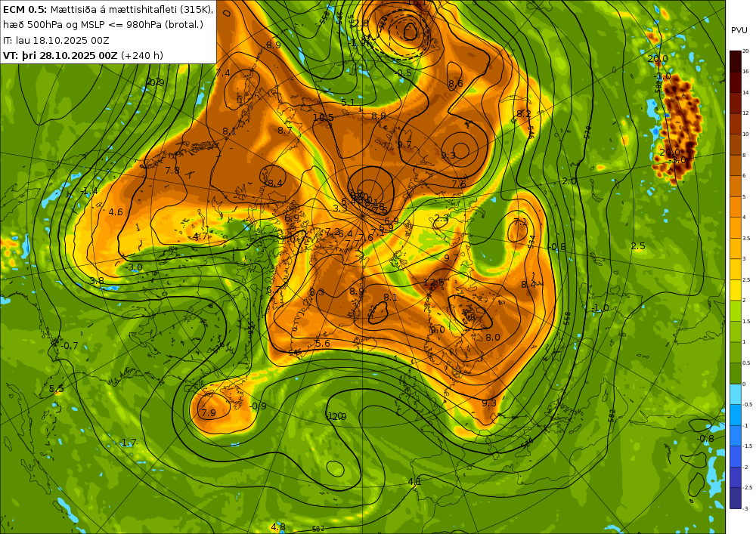Click the map value '5.1'
Viewport: 756px width, 534px height.
tap(348, 102)
